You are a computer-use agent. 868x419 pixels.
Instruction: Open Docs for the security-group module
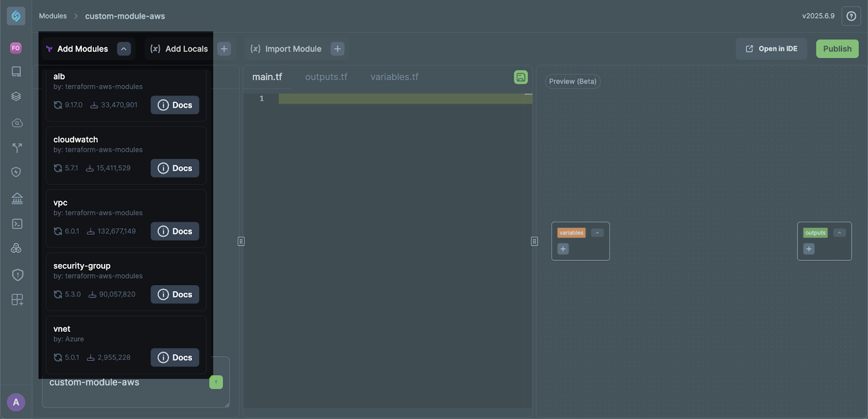(x=175, y=294)
